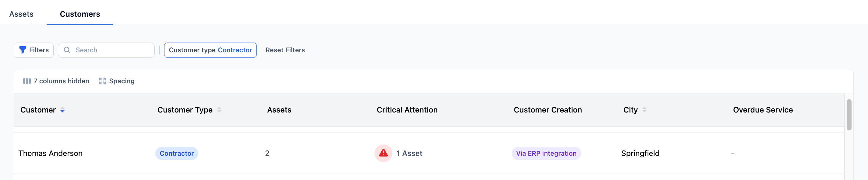This screenshot has height=180, width=868.
Task: Click the Spacing expand icon
Action: [102, 81]
